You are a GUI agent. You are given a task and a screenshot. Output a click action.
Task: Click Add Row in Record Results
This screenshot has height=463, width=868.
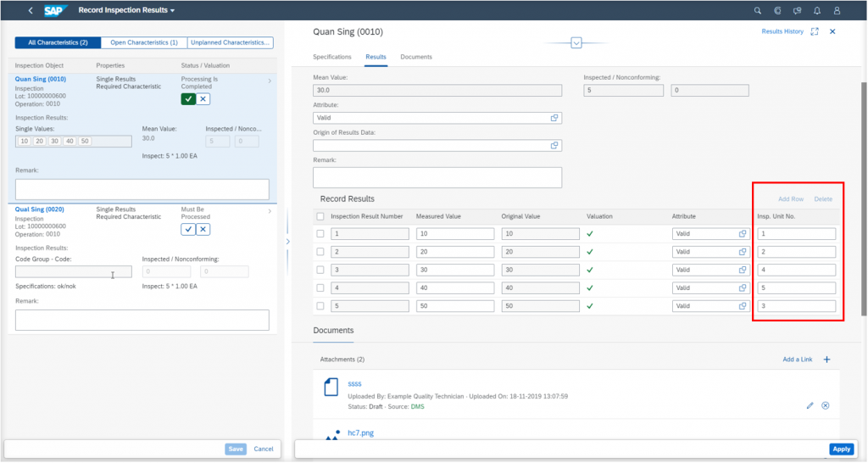[791, 199]
